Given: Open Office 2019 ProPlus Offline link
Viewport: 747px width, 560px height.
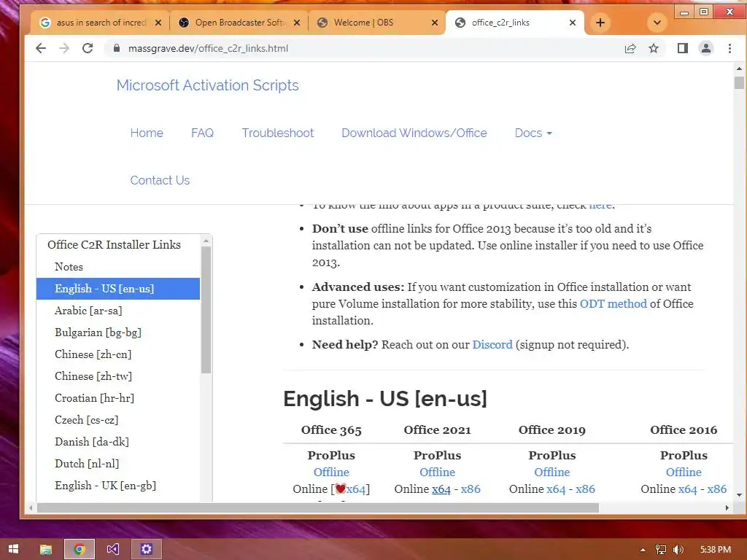Looking at the screenshot, I should coord(552,472).
